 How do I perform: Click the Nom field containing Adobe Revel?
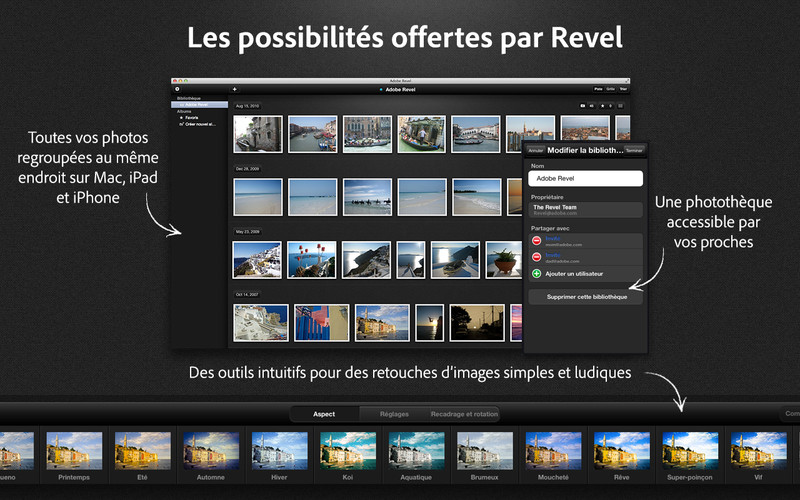pyautogui.click(x=586, y=179)
